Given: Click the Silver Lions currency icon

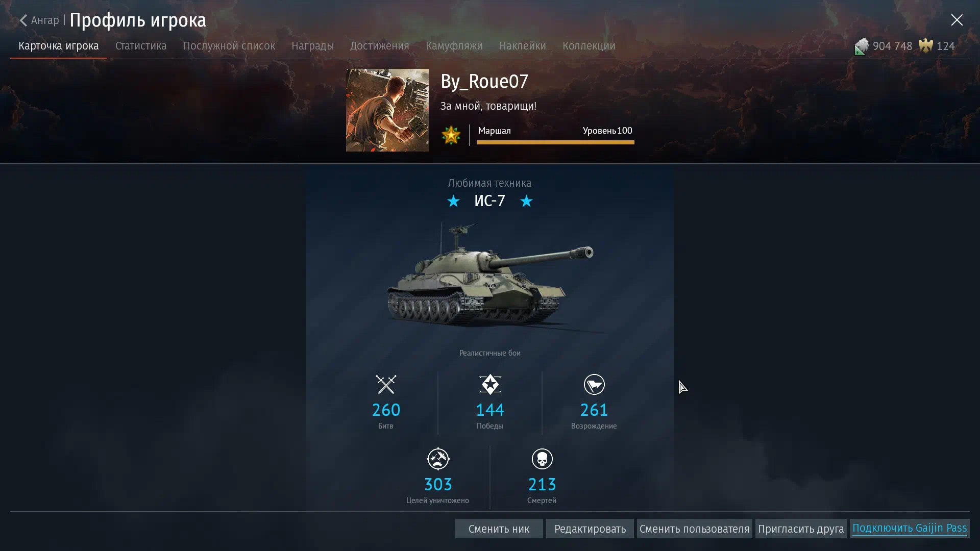Looking at the screenshot, I should [862, 46].
